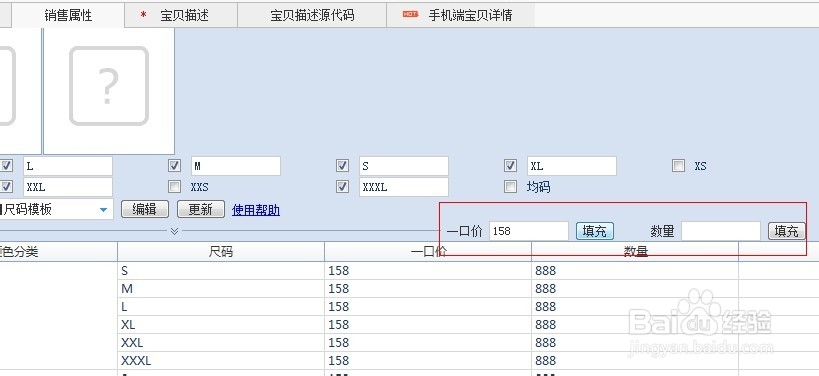Click quantity 888 in the XXXL row
This screenshot has height=376, width=819.
[635, 361]
